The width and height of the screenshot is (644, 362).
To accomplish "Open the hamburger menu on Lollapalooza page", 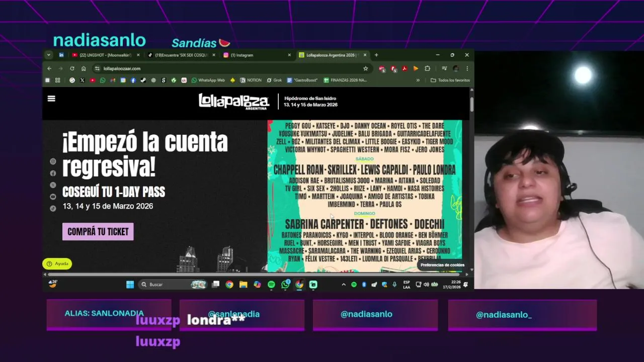I will tap(51, 99).
